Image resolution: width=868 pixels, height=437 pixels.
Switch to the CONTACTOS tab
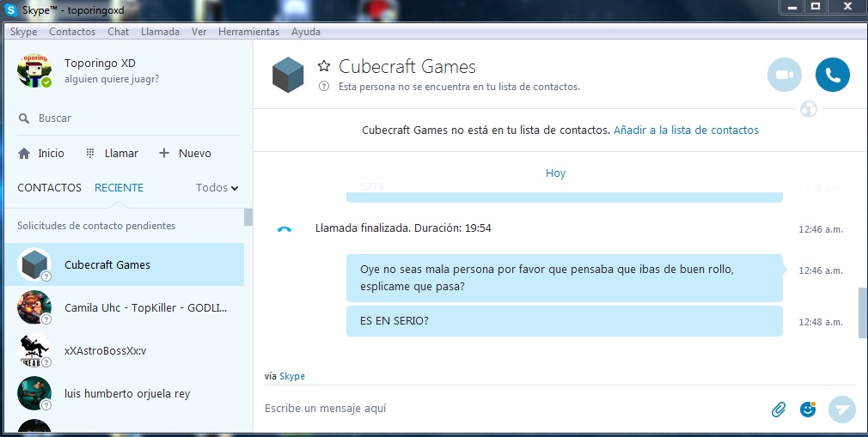pos(49,187)
